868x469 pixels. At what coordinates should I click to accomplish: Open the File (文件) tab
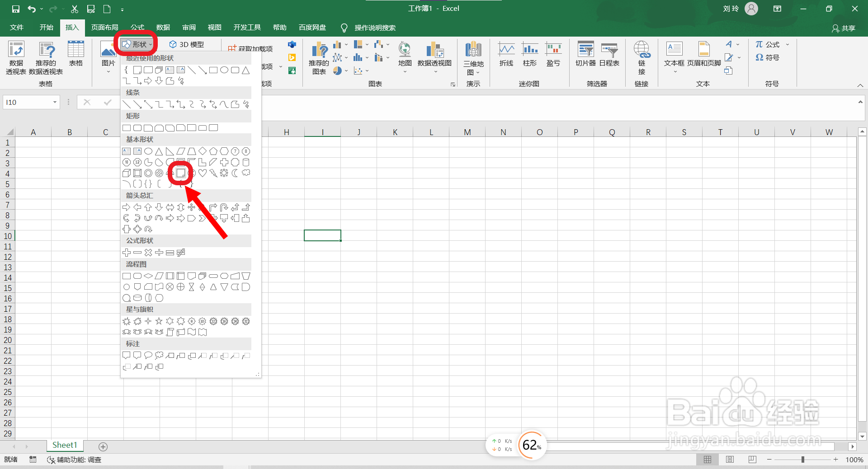17,28
